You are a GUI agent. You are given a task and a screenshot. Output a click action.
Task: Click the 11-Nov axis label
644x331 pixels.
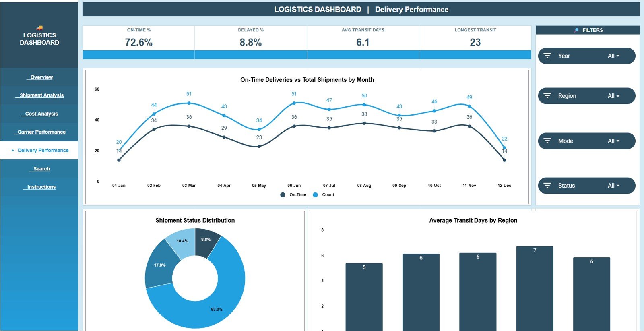tap(469, 186)
